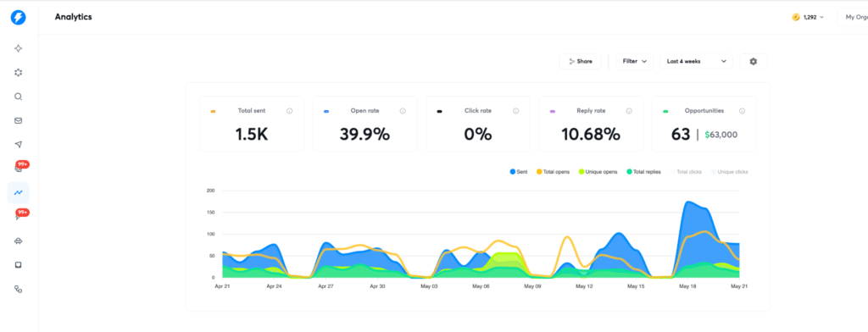Open the sparkle Copilot icon in sidebar

19,48
